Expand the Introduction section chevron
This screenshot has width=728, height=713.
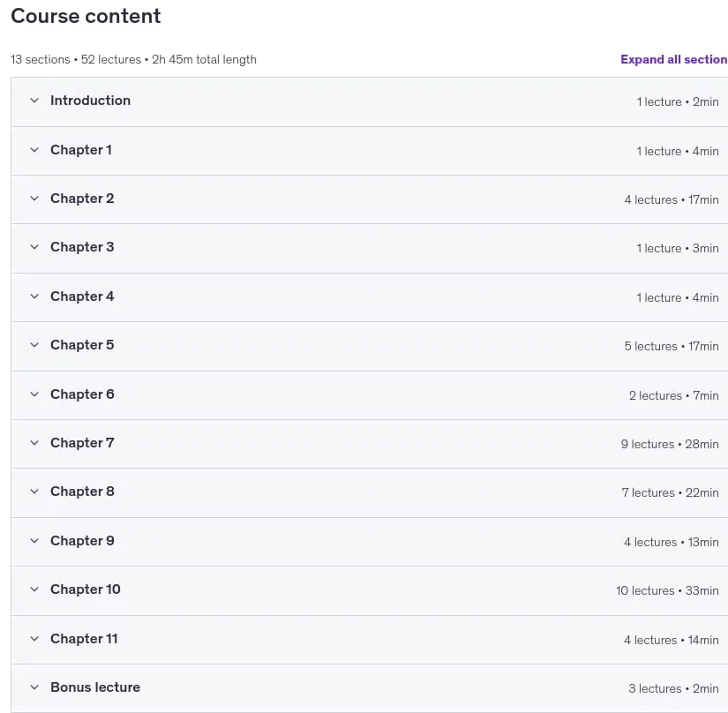click(x=34, y=101)
